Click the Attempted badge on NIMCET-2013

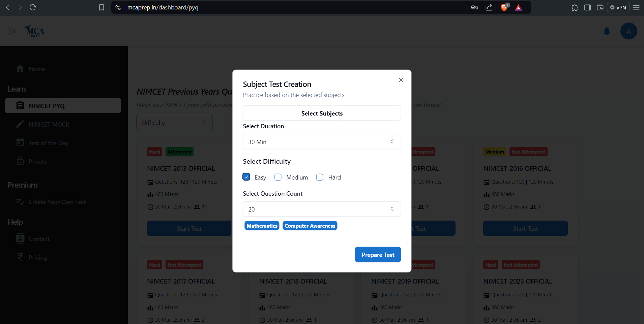(179, 152)
